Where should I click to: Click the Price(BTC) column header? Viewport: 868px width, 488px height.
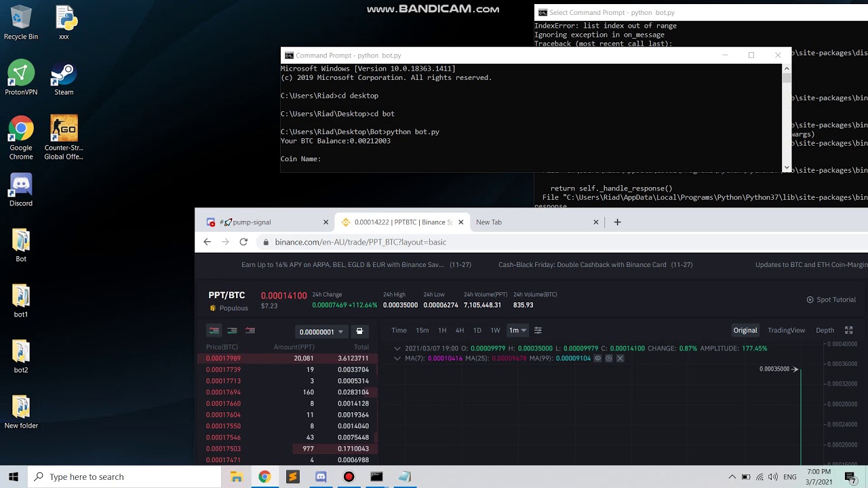[x=222, y=348]
